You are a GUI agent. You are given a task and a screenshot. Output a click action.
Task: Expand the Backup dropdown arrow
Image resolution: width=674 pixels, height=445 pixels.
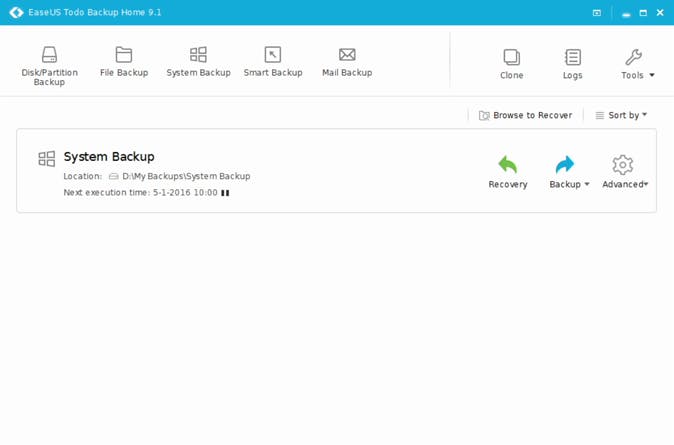(x=587, y=184)
